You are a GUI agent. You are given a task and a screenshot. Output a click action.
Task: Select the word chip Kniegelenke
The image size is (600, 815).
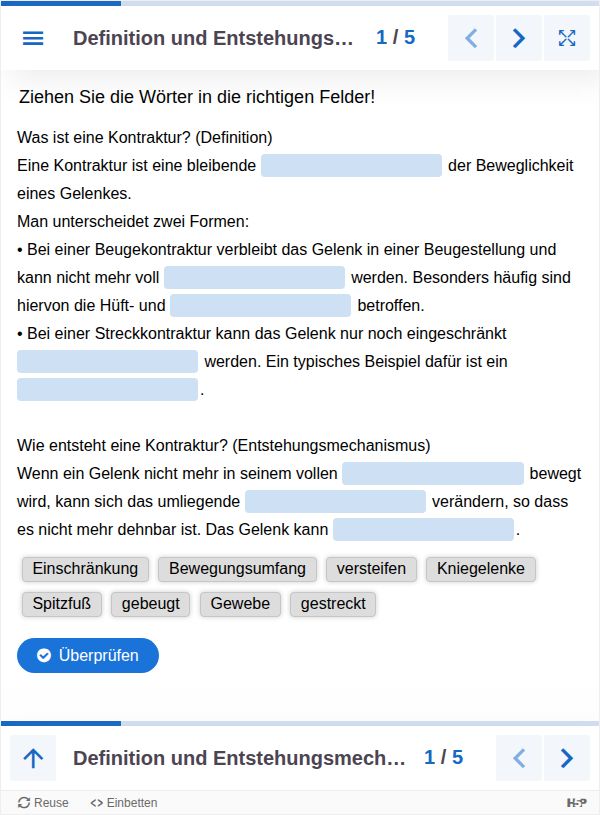(481, 569)
